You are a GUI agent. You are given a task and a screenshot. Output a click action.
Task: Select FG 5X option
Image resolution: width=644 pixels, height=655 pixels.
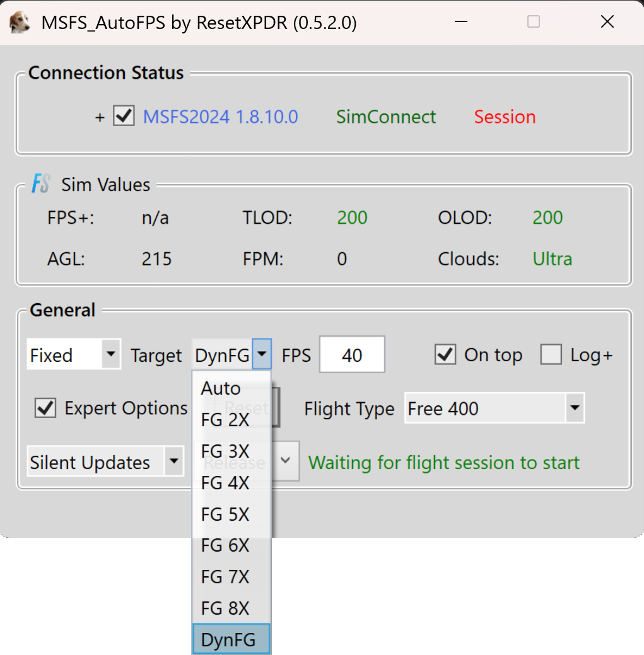(x=231, y=514)
